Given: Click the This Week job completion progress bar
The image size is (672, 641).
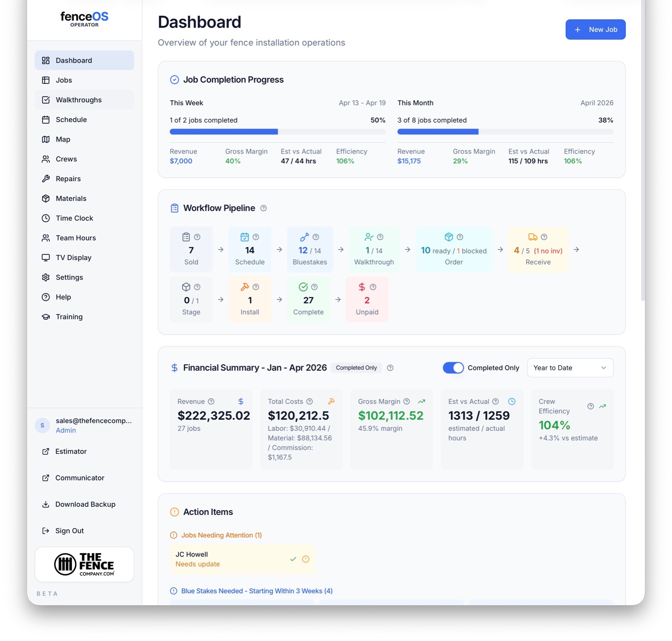Looking at the screenshot, I should coord(278,132).
